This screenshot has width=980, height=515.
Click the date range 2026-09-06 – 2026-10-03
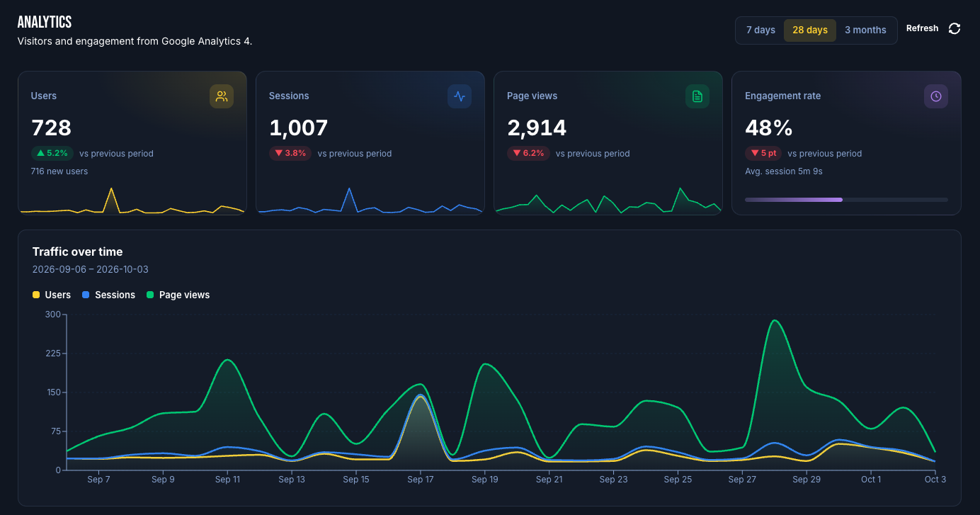(91, 269)
